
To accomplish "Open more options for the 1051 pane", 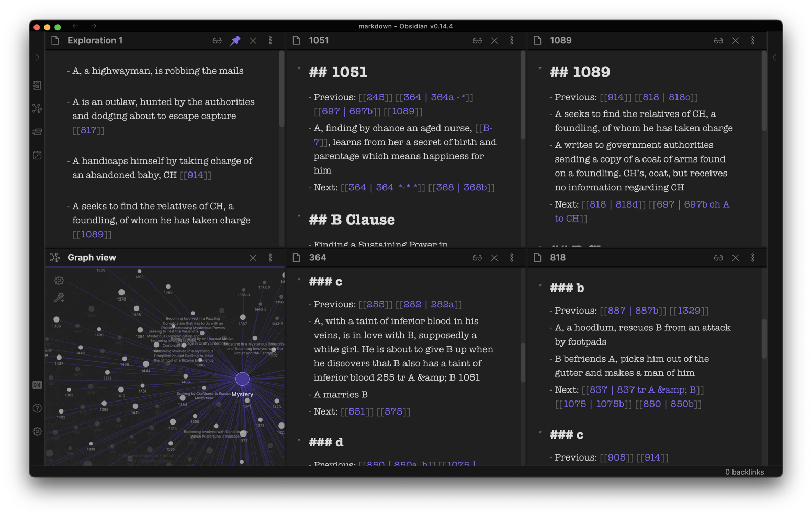I will (x=512, y=40).
